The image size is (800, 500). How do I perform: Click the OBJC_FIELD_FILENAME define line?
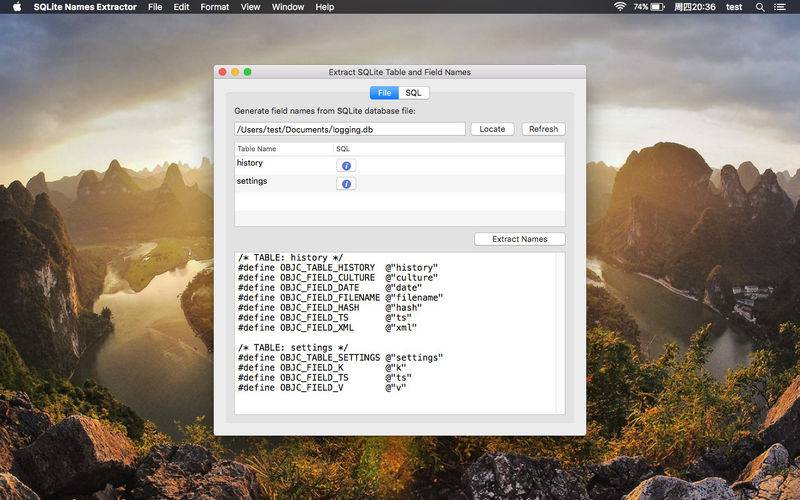pos(340,297)
